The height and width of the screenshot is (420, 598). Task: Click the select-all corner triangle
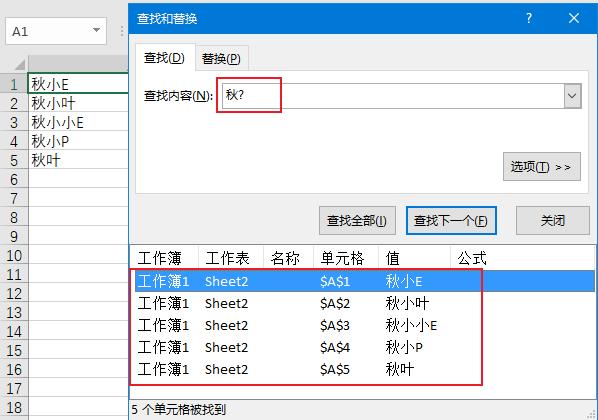tap(21, 64)
